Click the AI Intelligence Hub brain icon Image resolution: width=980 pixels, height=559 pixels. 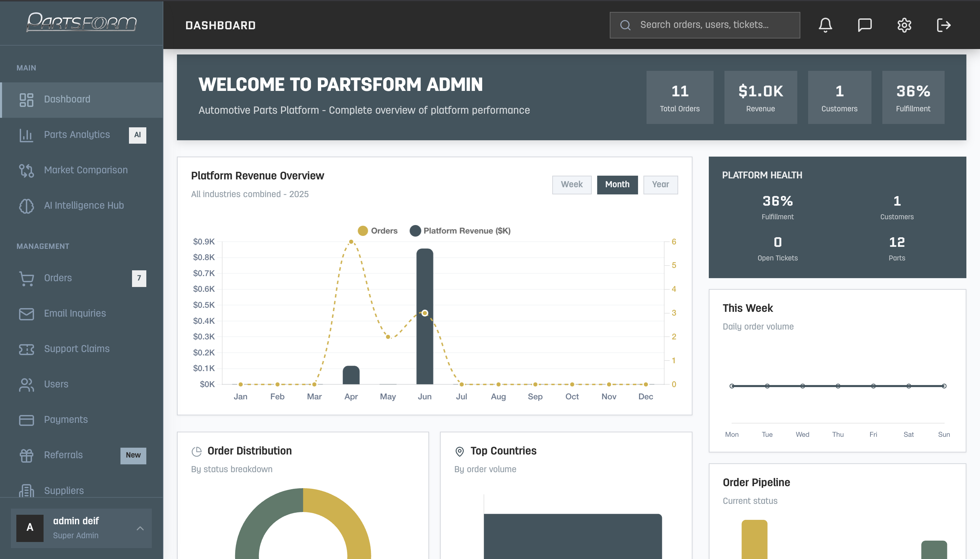(27, 206)
